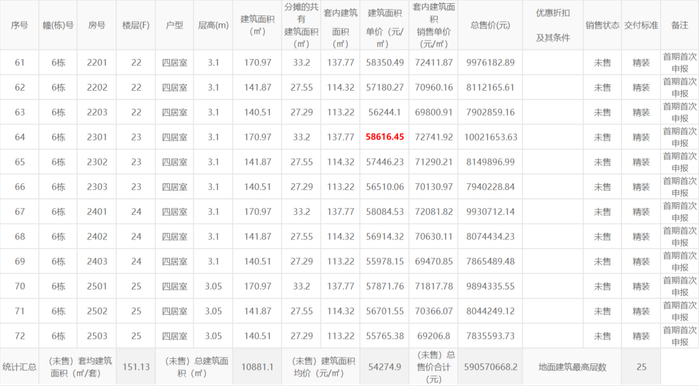Screen dimensions: 699x386
Task: Click the red highlighted price 58616.45
Action: (385, 137)
